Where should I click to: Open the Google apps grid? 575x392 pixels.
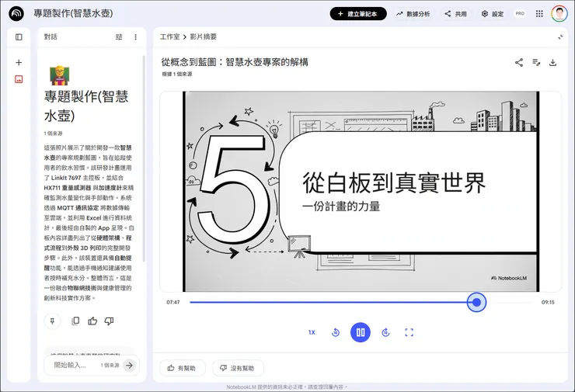[x=539, y=13]
